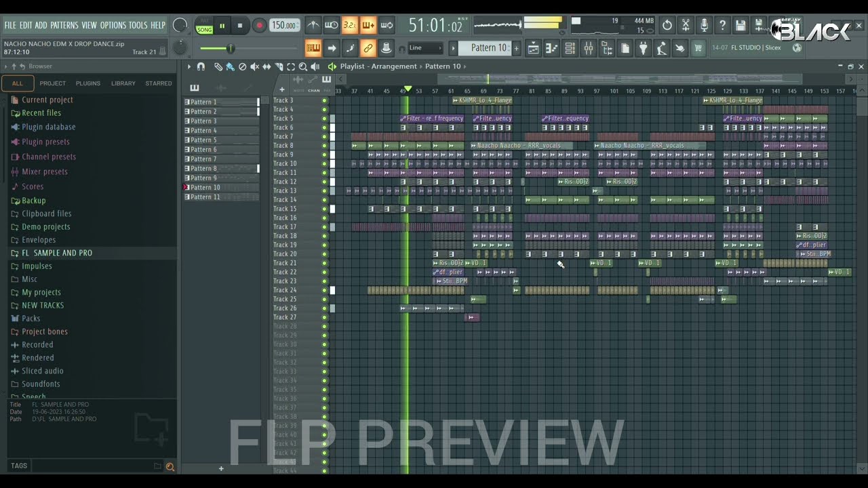Toggle the playlist snap magnet icon
868x488 pixels.
pyautogui.click(x=201, y=66)
